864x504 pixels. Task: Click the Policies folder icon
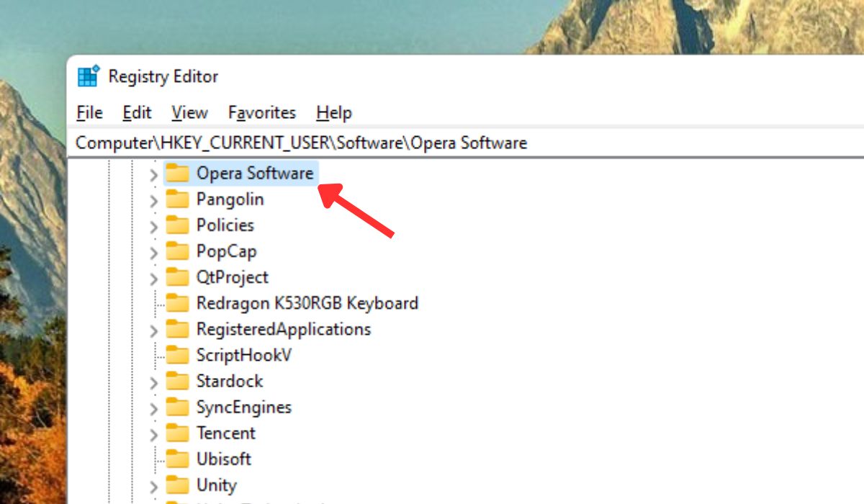tap(177, 225)
